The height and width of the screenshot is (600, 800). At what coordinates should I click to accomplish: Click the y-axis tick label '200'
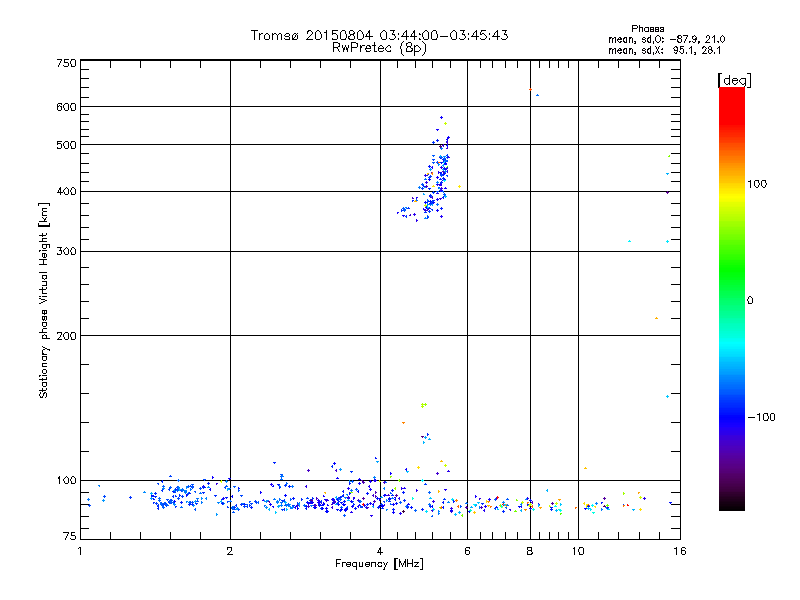[66, 336]
